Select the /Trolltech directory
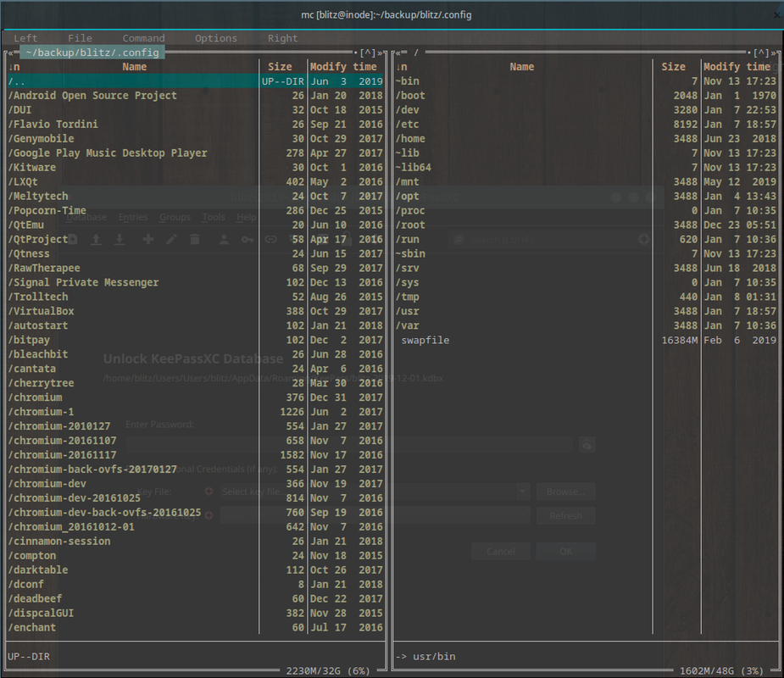 196,297
